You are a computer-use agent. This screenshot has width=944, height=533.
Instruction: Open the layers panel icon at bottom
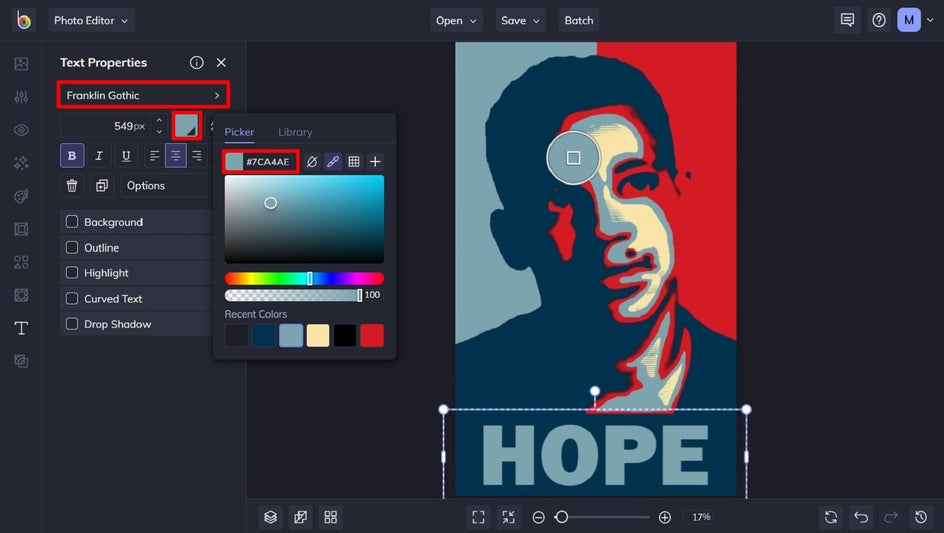point(270,517)
